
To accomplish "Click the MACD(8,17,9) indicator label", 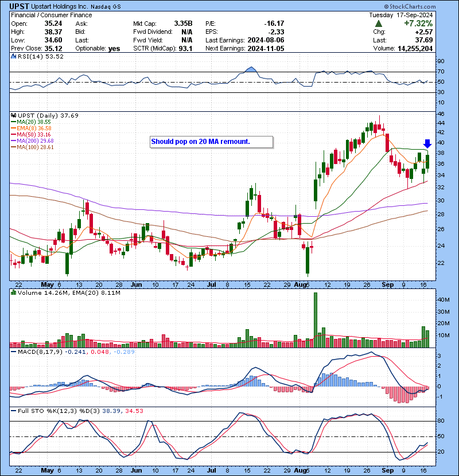I will pos(40,352).
